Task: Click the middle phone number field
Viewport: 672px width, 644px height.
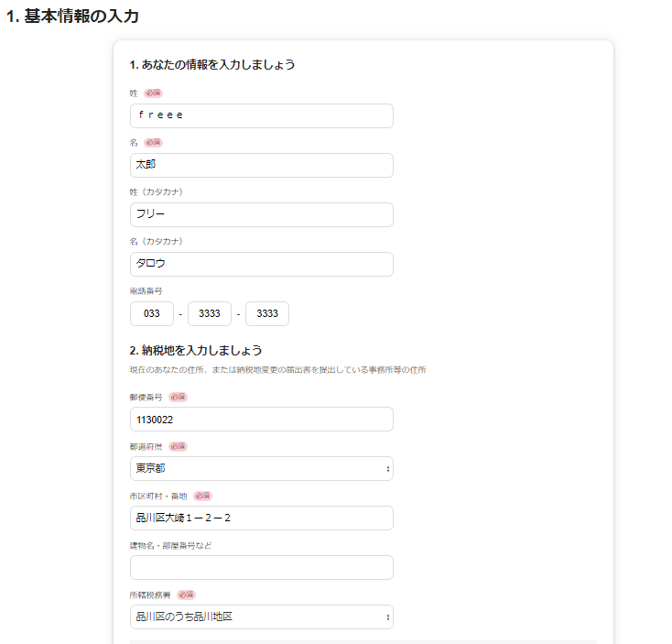Action: click(x=210, y=314)
